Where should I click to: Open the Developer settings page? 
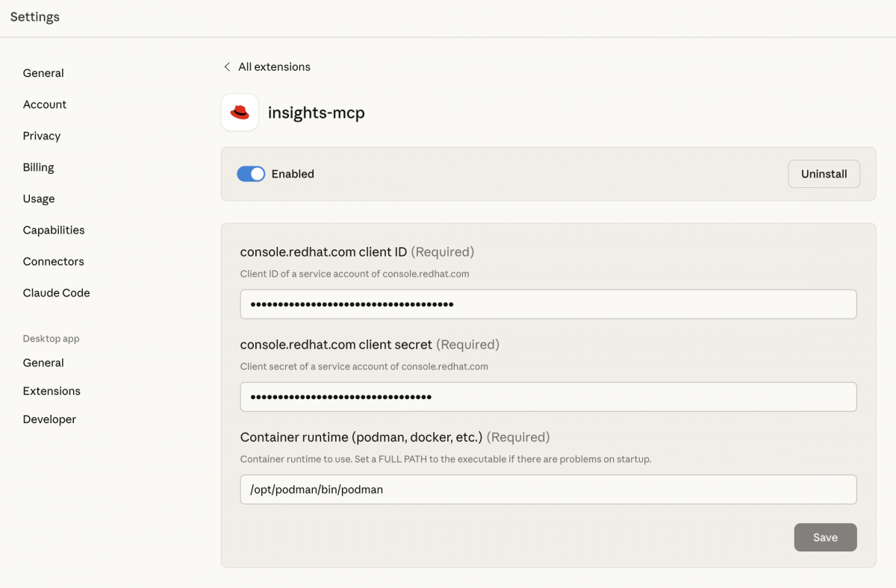pos(49,419)
